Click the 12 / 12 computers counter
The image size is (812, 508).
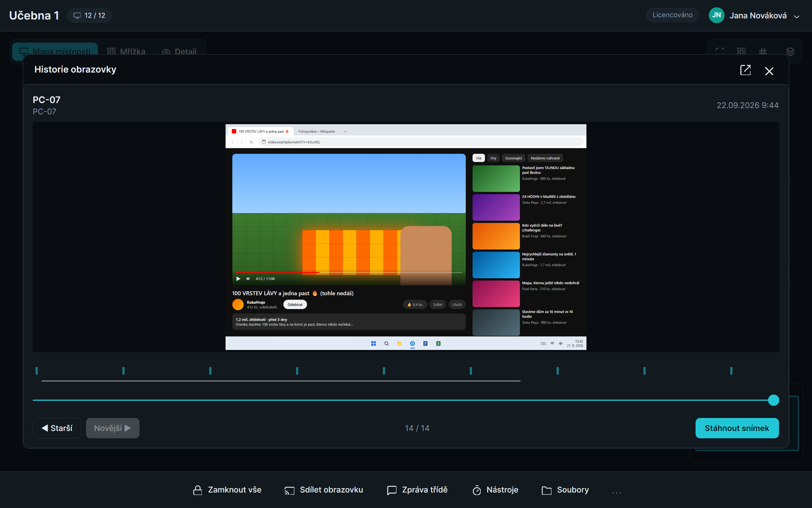pyautogui.click(x=89, y=16)
